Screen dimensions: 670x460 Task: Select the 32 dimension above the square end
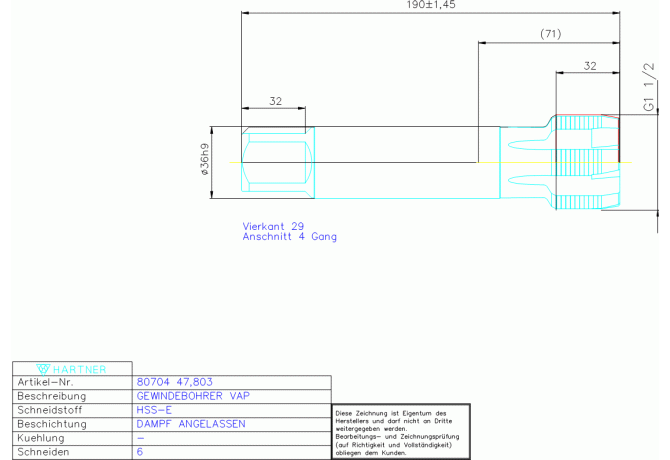(x=275, y=101)
